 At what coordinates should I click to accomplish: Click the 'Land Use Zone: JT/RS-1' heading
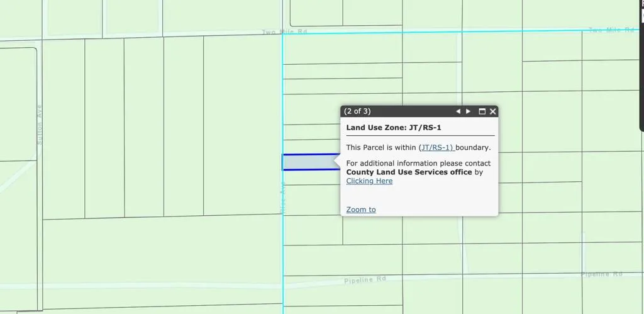pos(394,128)
